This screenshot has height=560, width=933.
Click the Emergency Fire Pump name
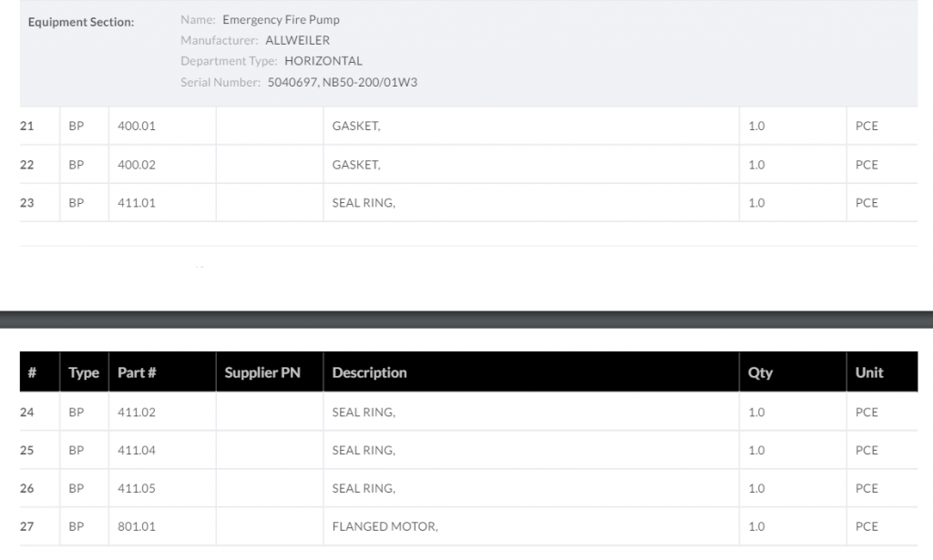point(281,19)
